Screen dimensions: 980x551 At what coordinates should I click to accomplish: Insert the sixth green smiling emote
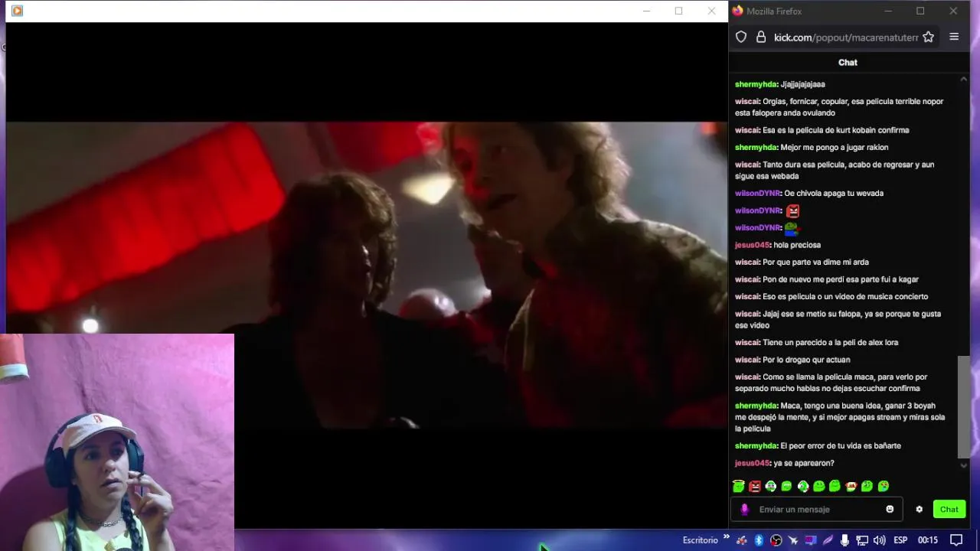(819, 486)
